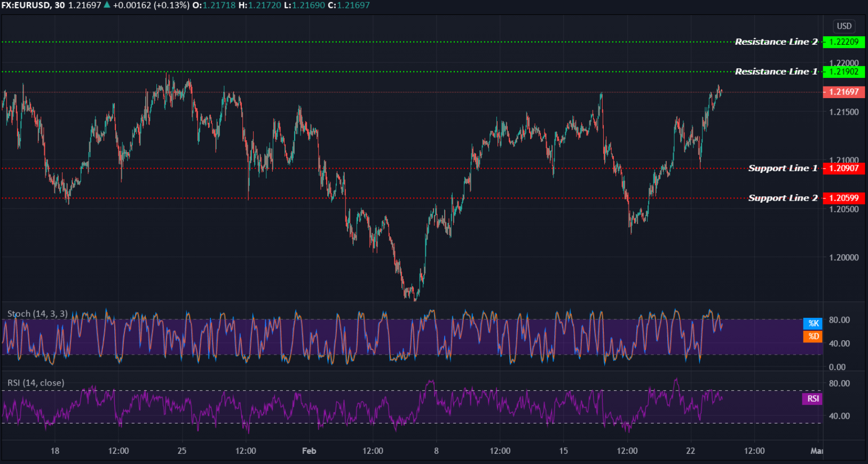Click the blue %K legend label

813,323
